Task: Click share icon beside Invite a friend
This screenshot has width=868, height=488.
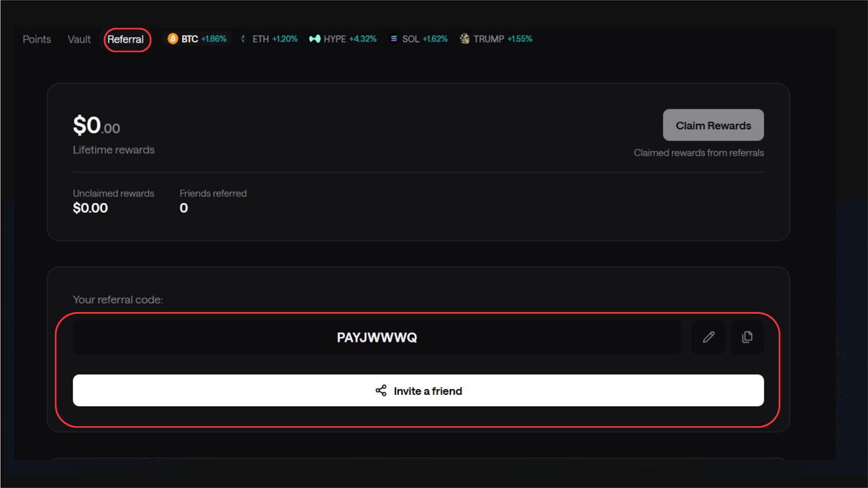Action: 381,391
